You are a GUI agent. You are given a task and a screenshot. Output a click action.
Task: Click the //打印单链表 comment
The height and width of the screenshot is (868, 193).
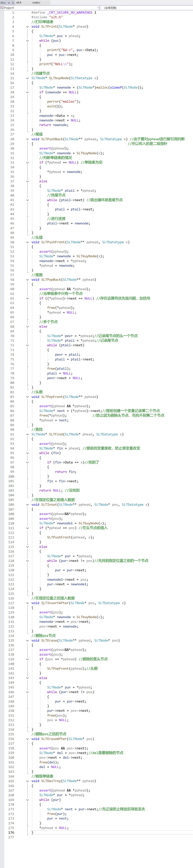[x=42, y=22]
